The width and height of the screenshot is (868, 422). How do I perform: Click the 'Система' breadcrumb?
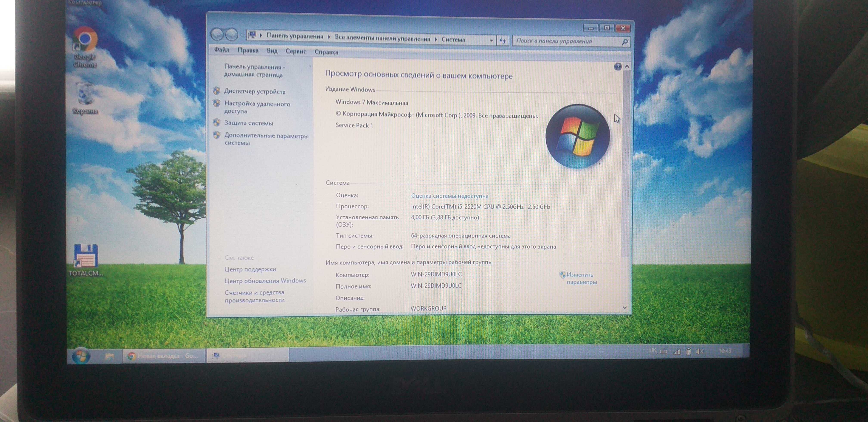tap(453, 40)
